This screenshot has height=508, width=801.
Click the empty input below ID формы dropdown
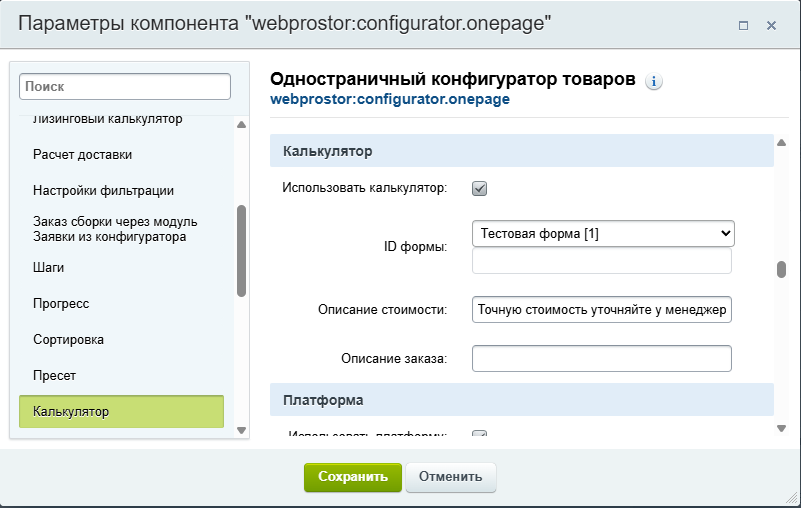[602, 261]
